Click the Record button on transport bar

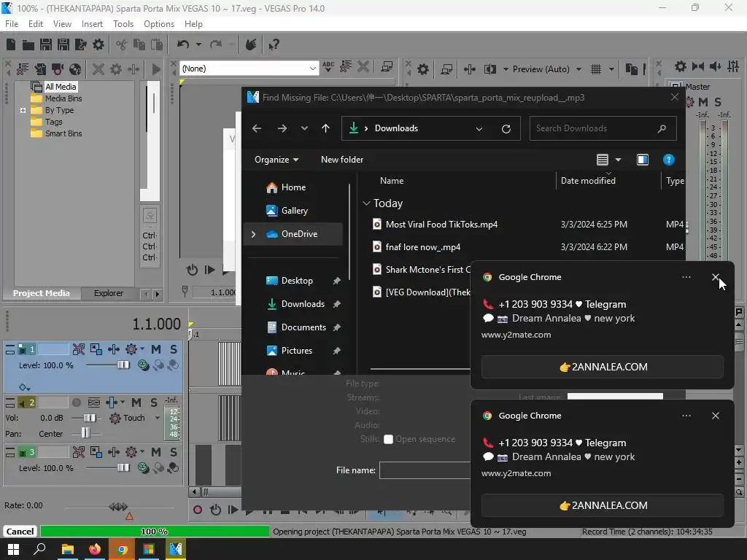tap(198, 510)
